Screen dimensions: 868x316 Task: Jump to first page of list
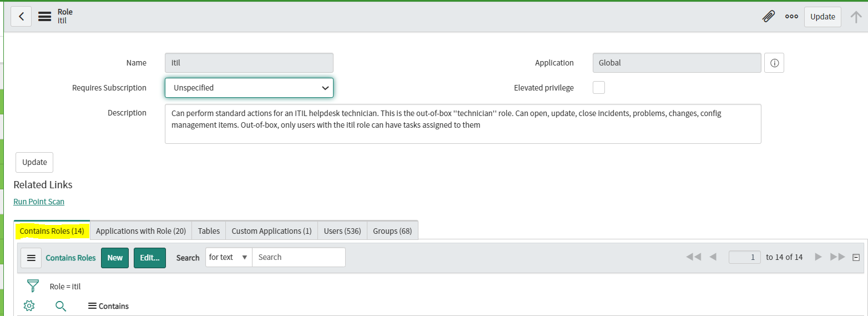pyautogui.click(x=693, y=257)
